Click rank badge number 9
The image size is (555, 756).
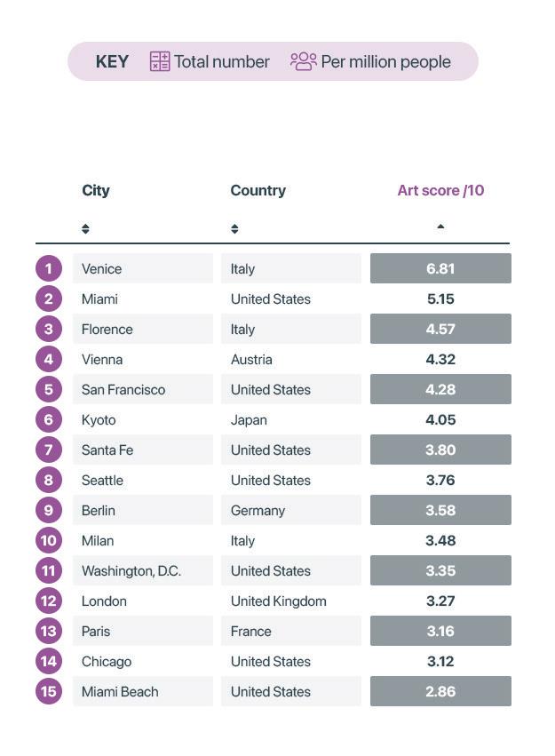tap(49, 510)
